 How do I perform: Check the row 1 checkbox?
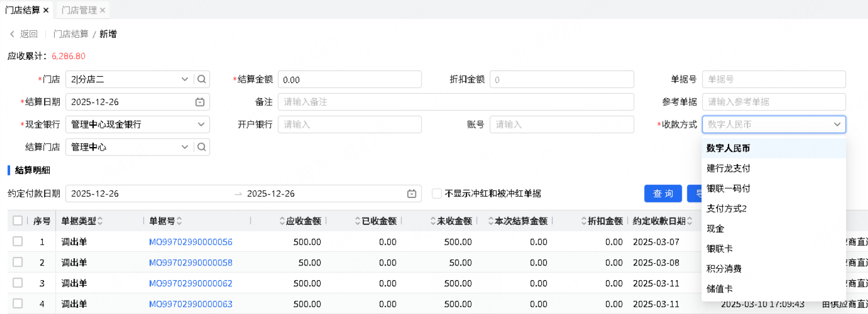(x=17, y=241)
